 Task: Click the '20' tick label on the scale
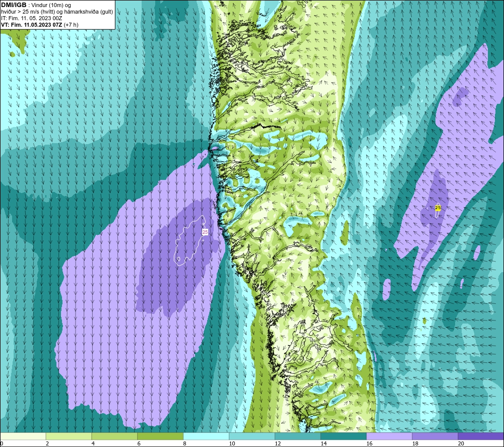(x=461, y=443)
